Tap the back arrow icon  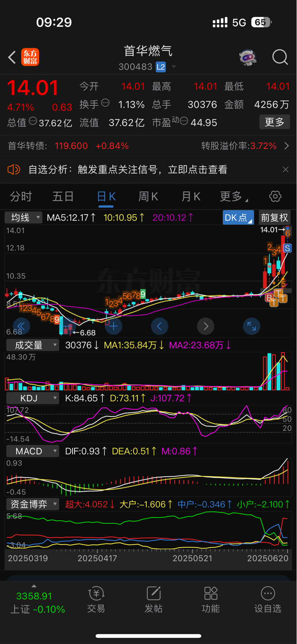[12, 58]
